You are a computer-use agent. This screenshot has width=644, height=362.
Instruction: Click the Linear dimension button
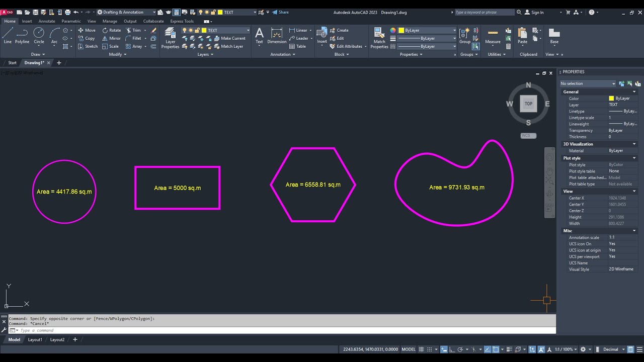(298, 30)
